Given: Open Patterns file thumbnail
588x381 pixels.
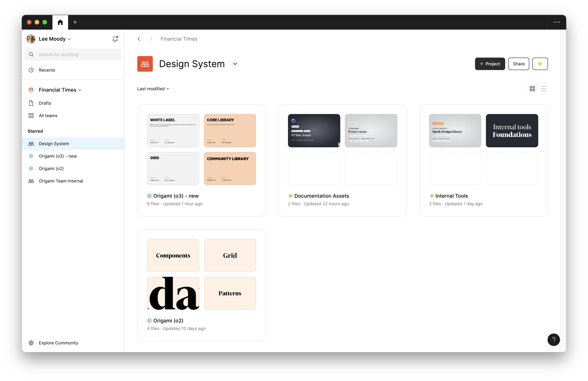Looking at the screenshot, I should [x=230, y=293].
